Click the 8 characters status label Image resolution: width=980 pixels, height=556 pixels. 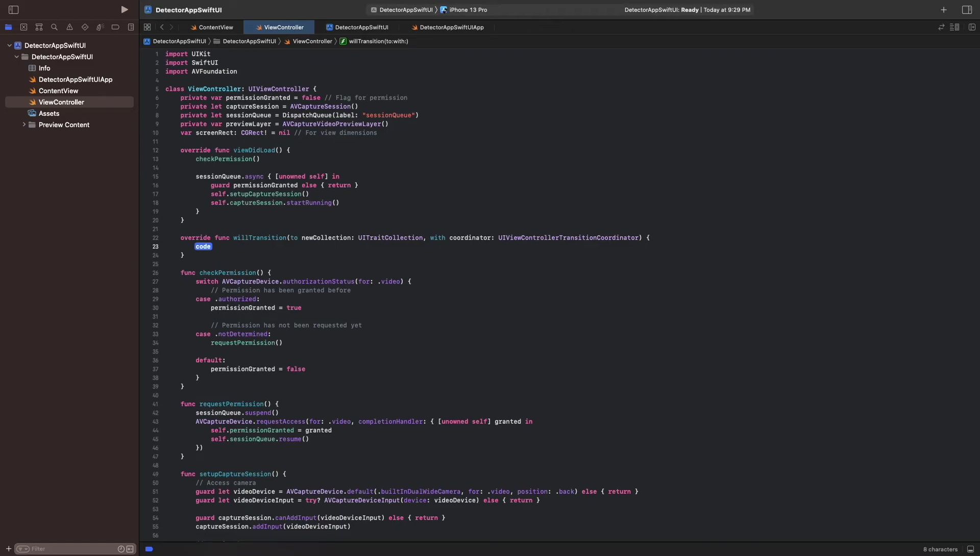[x=940, y=549]
